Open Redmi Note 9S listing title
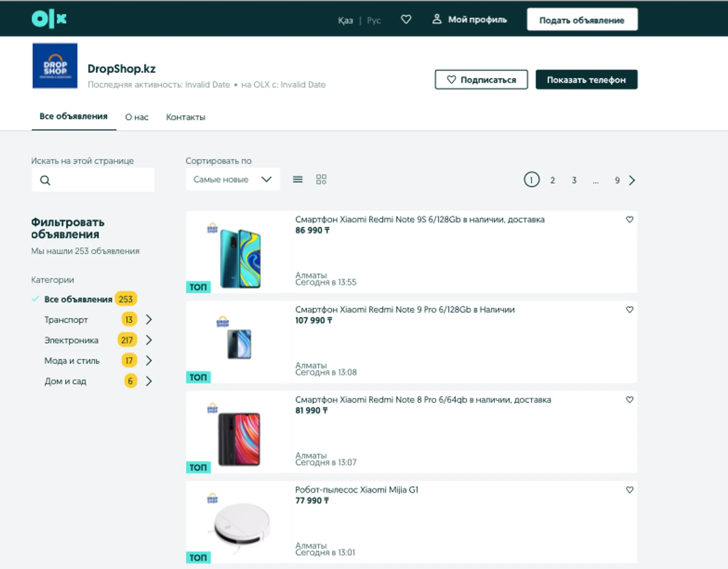The height and width of the screenshot is (569, 728). (420, 219)
